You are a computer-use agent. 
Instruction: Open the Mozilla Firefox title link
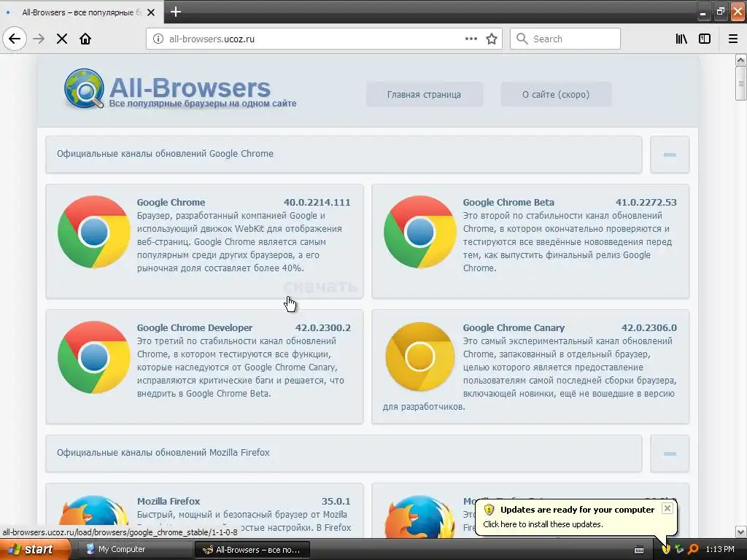tap(169, 501)
